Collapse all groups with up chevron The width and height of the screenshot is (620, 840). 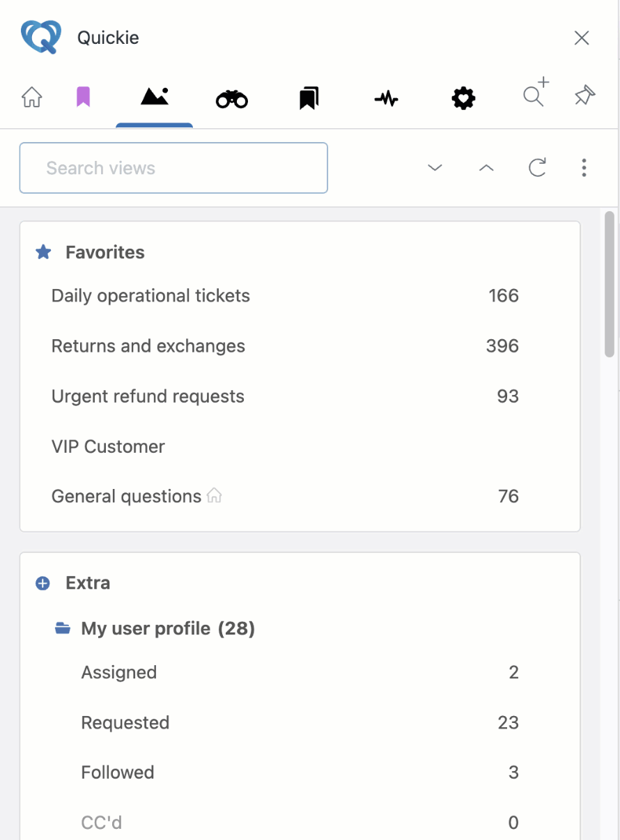(486, 168)
